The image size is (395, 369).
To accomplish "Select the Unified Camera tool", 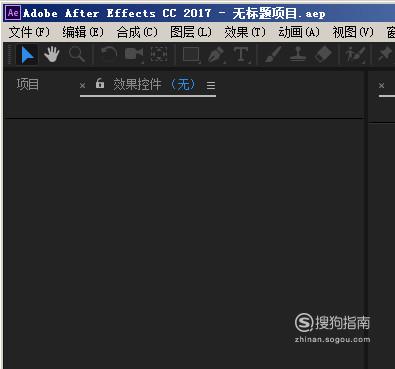I will pyautogui.click(x=134, y=54).
